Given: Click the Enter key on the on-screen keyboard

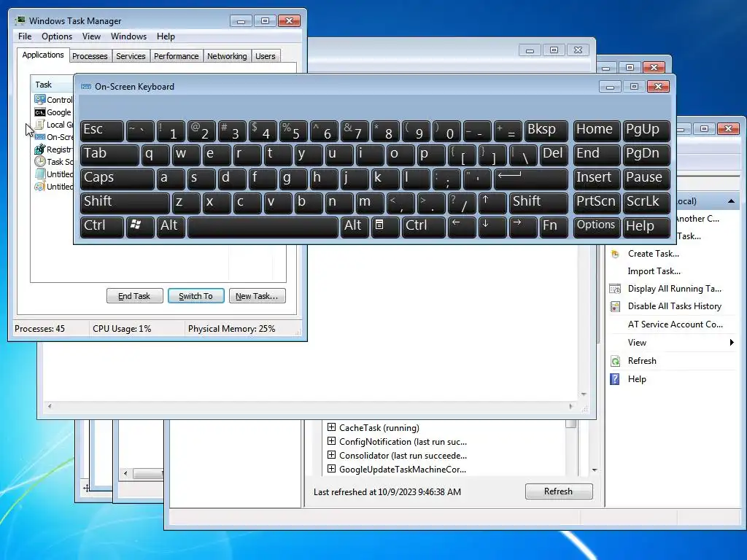Looking at the screenshot, I should point(531,179).
